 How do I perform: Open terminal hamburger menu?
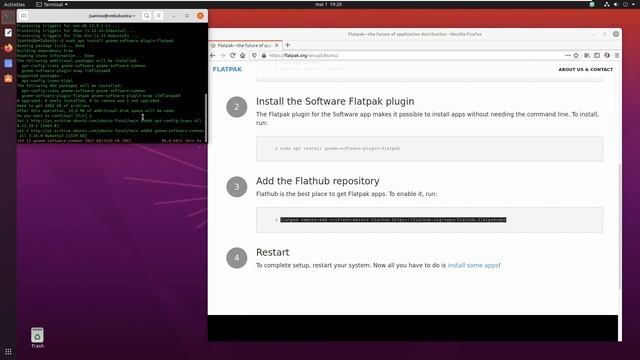[159, 16]
